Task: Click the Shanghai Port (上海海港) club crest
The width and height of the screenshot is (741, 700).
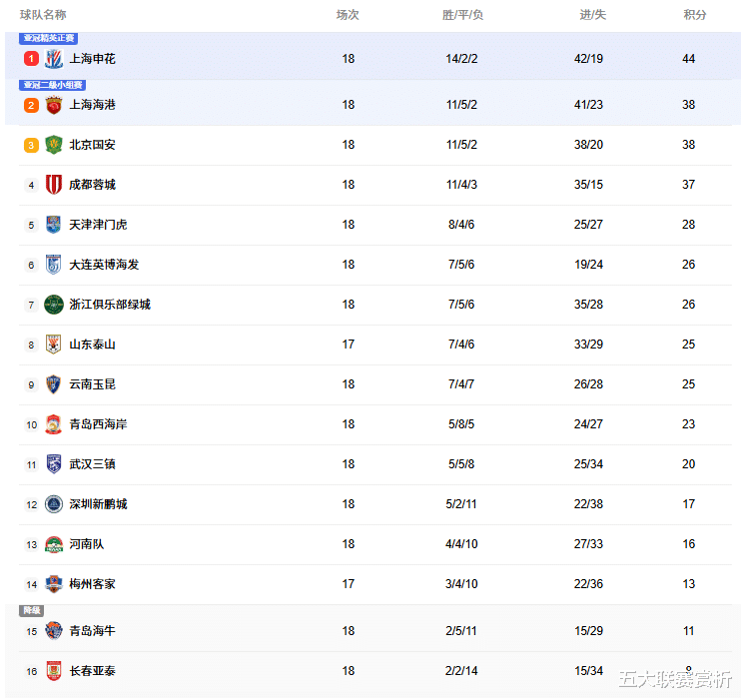Action: click(54, 105)
